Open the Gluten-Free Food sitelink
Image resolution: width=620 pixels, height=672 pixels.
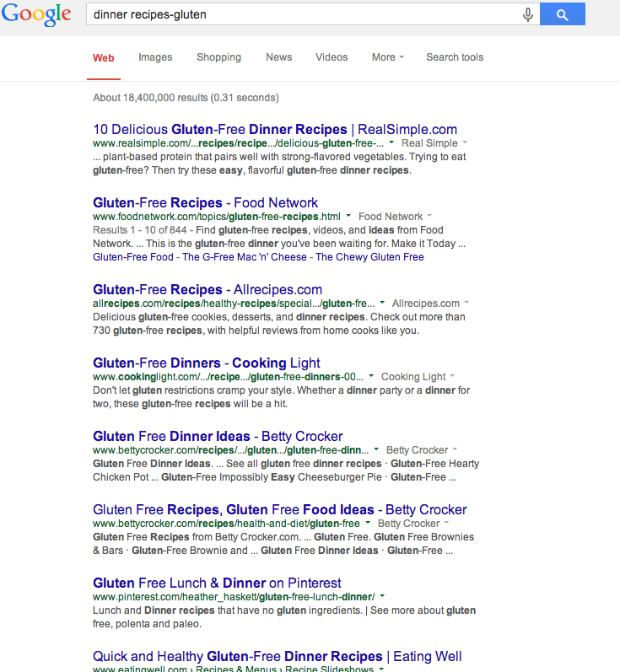coord(133,257)
